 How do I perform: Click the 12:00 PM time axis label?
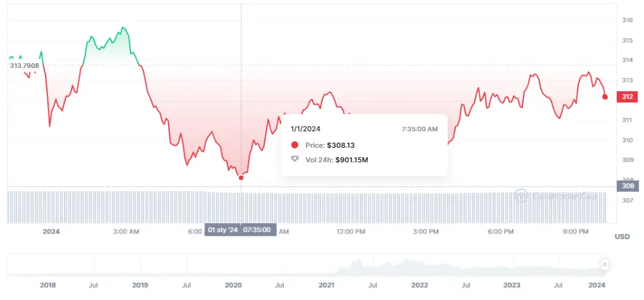350,232
